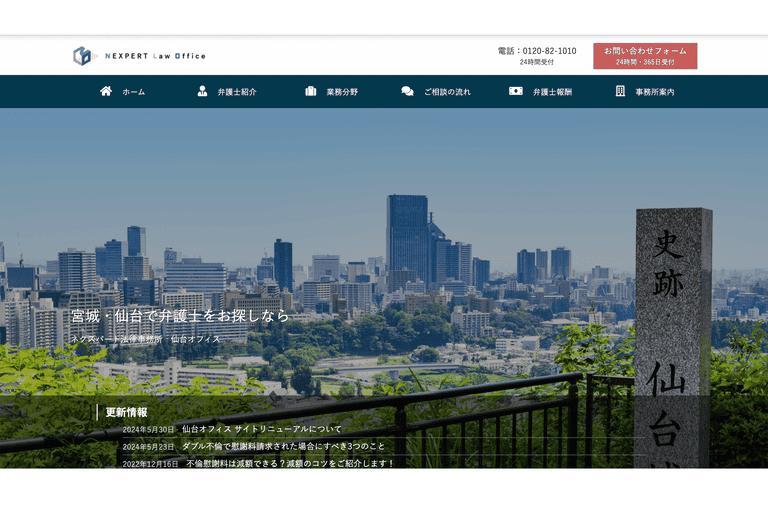Click the date 2024年5月23日
The width and height of the screenshot is (768, 512).
click(148, 447)
